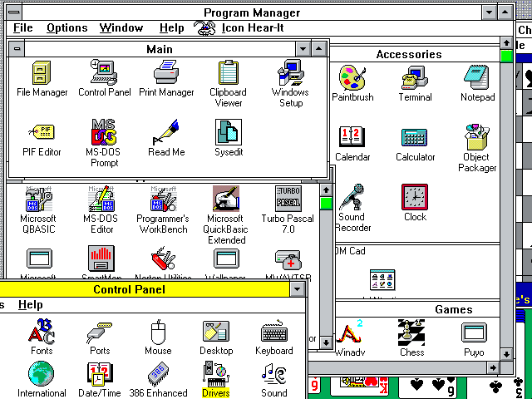
Task: Click the middle group window's scroll-down arrow
Action: tap(326, 342)
